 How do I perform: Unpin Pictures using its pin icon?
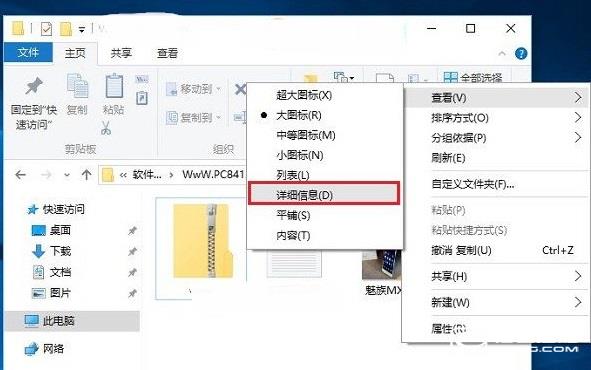(132, 293)
